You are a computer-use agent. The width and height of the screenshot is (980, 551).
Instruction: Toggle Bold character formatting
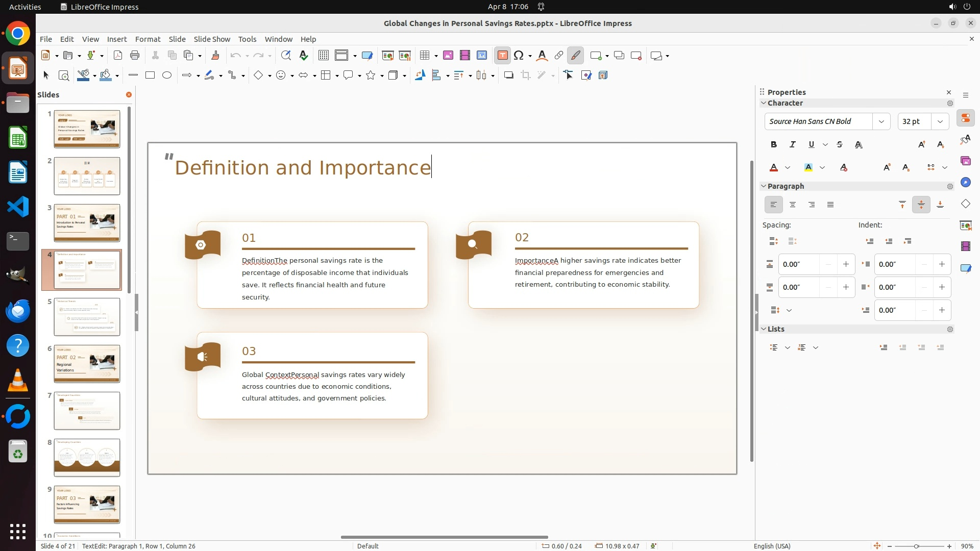(774, 145)
